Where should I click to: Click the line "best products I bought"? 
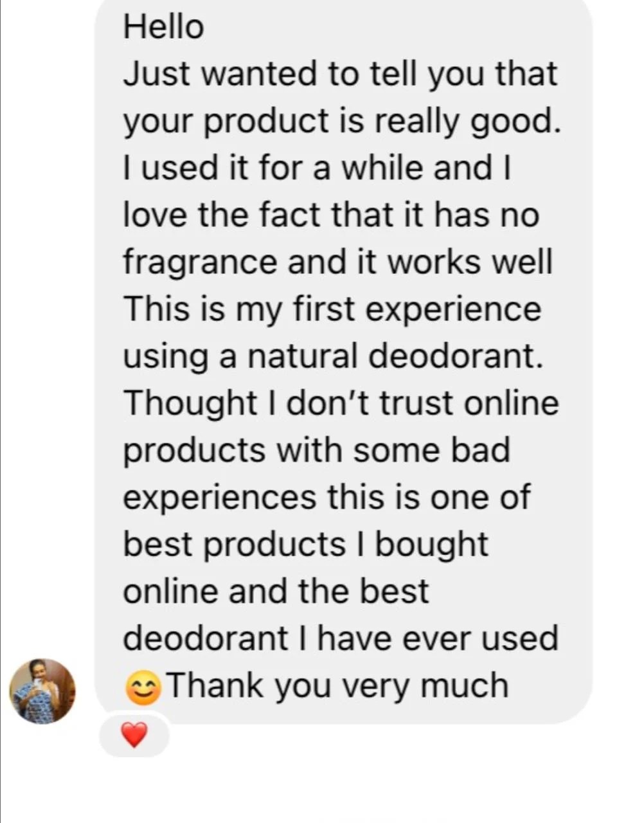point(305,545)
